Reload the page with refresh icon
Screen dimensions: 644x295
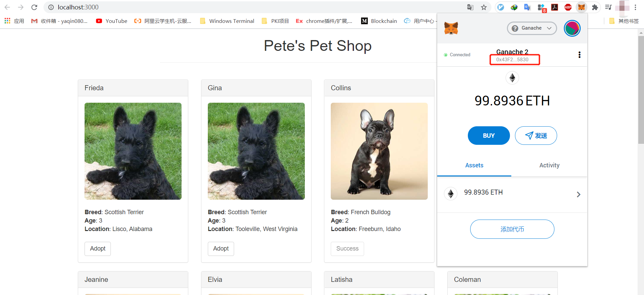coord(34,7)
